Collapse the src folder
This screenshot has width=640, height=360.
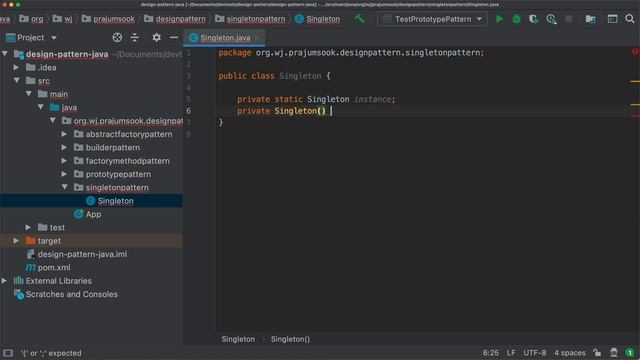[17, 80]
